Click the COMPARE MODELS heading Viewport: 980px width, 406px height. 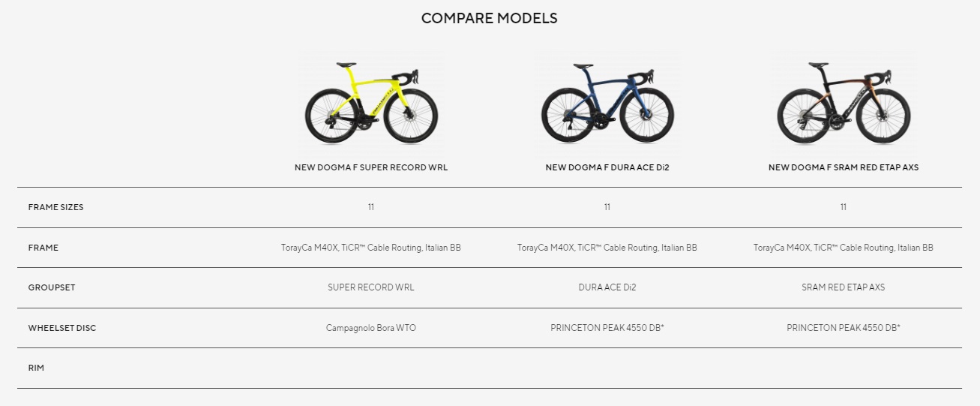pos(490,18)
